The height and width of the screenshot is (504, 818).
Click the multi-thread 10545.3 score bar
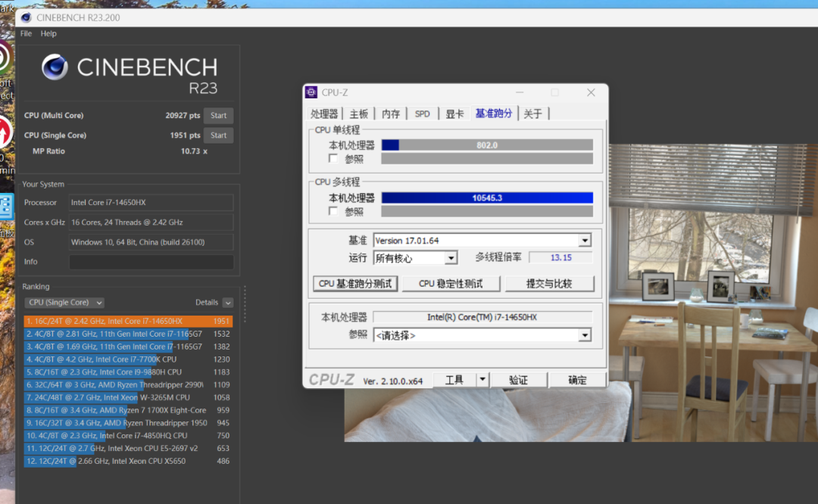click(x=487, y=198)
